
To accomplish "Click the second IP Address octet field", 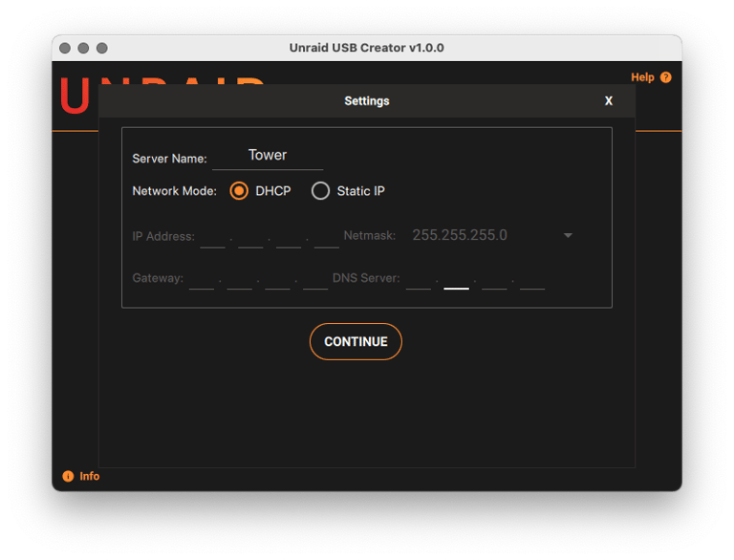I will (x=250, y=237).
